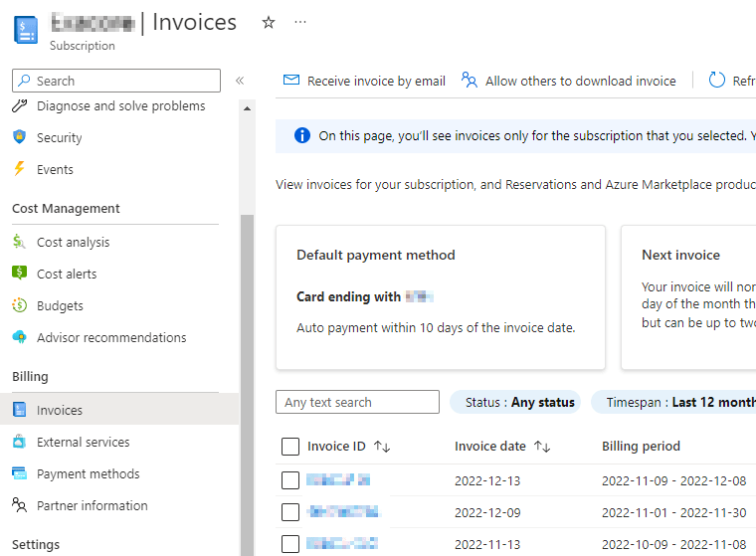Click the Invoices sidebar icon
Viewport: 756px width, 556px height.
click(19, 409)
